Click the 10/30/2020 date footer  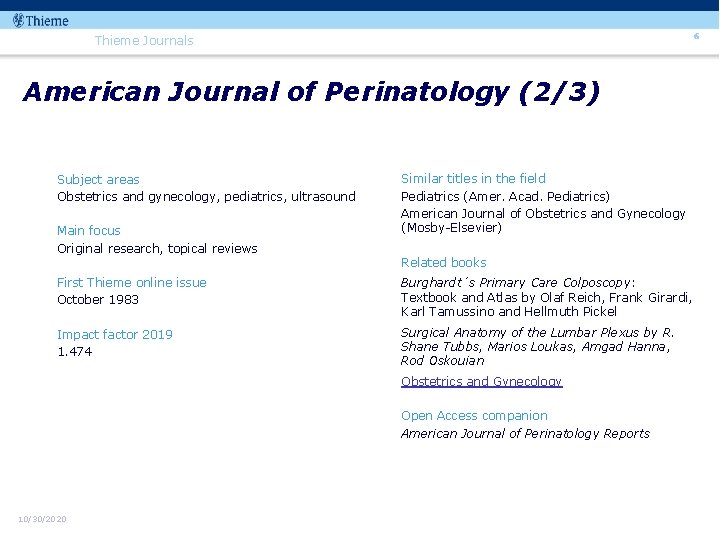42,519
